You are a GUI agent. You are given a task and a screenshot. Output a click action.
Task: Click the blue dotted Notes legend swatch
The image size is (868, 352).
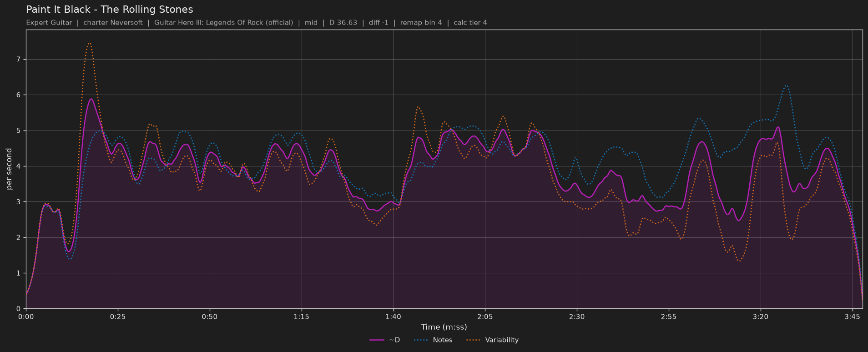(x=421, y=340)
